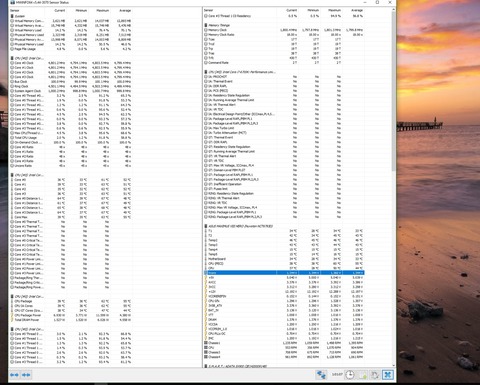
Task: Select the Core #0 Clock row
Action: coord(71,63)
